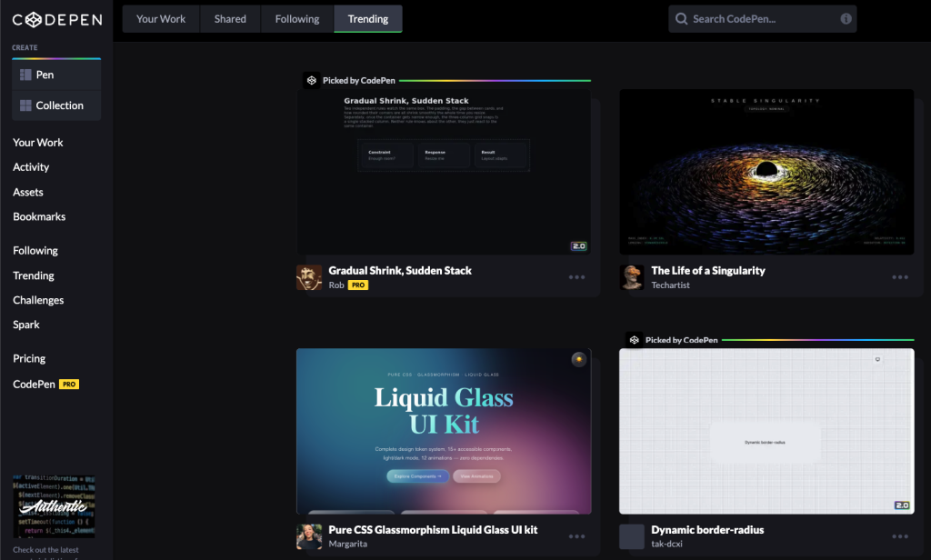
Task: Open Assets in the sidebar
Action: (x=28, y=192)
